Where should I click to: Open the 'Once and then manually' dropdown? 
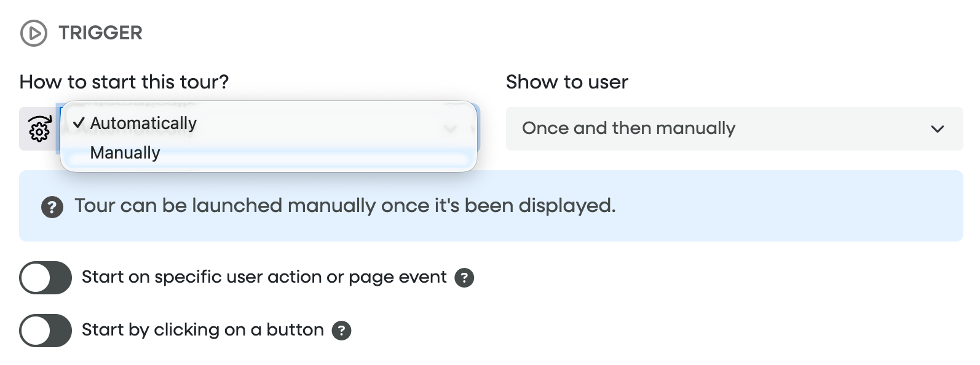[628, 128]
